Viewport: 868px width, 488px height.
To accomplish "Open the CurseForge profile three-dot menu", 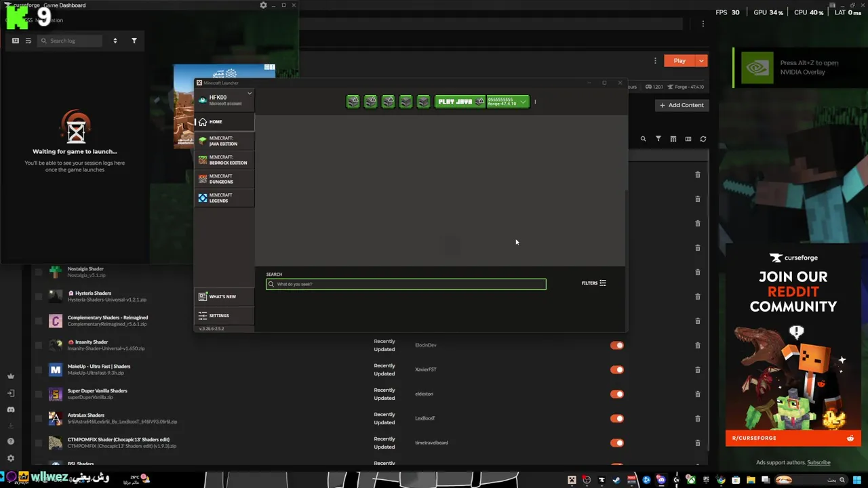I will [x=655, y=61].
